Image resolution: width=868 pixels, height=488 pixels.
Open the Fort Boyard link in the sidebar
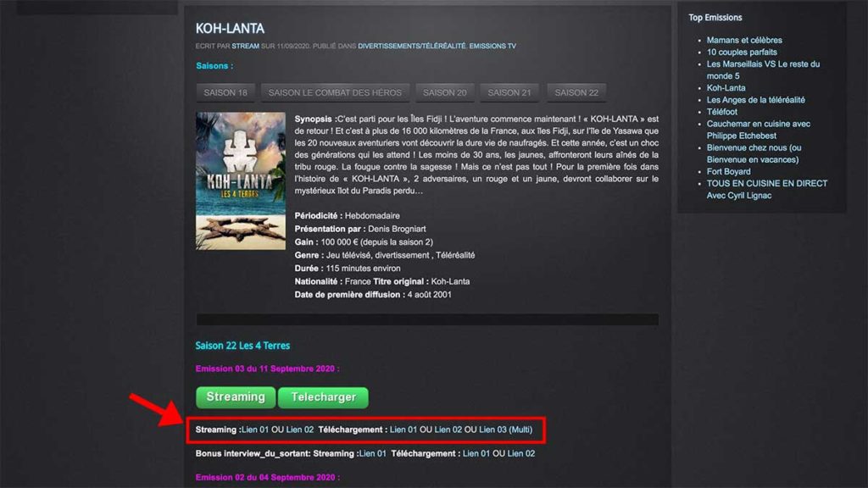[x=728, y=171]
